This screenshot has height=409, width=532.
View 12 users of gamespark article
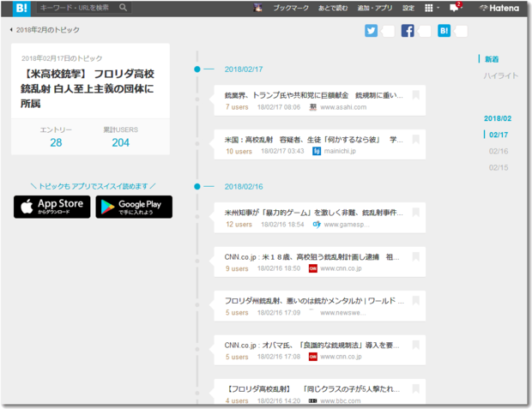pyautogui.click(x=239, y=225)
